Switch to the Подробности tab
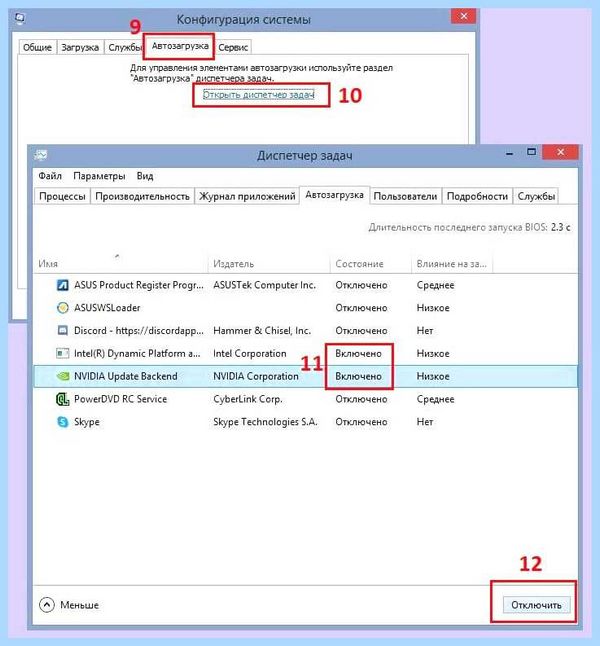Screen dimensions: 600x646 pos(477,196)
